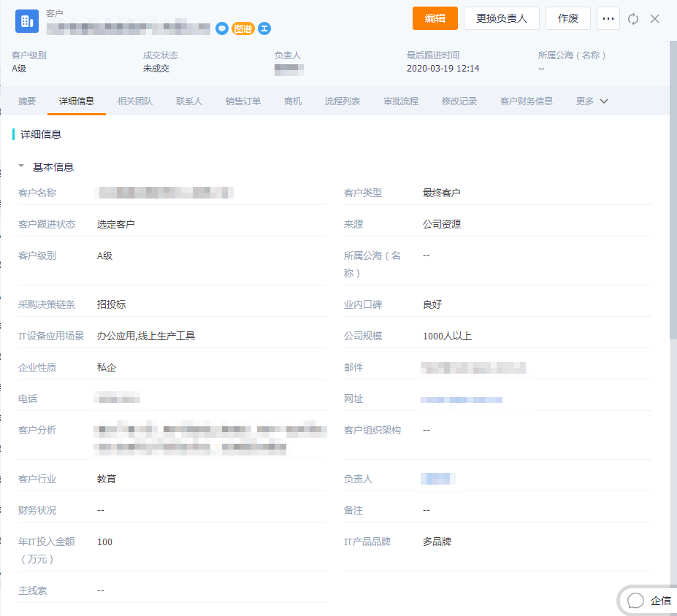The image size is (677, 616).
Task: Refresh the customer detail page
Action: coord(633,19)
